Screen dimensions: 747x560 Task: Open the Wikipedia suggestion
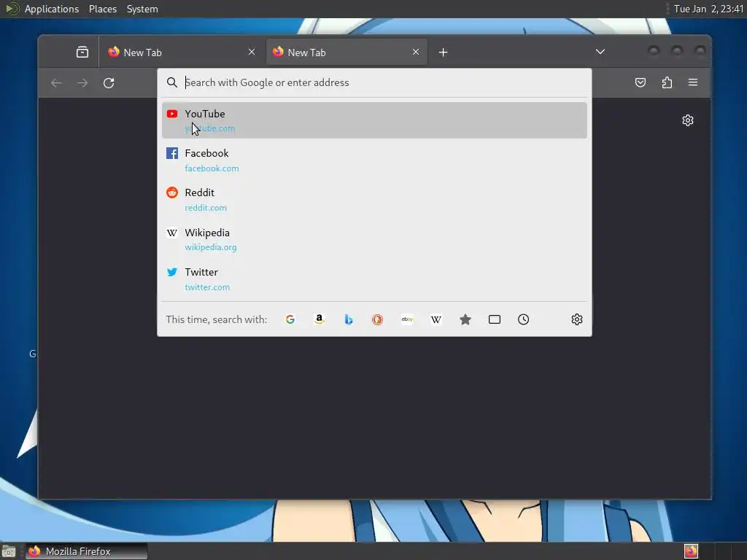[374, 239]
